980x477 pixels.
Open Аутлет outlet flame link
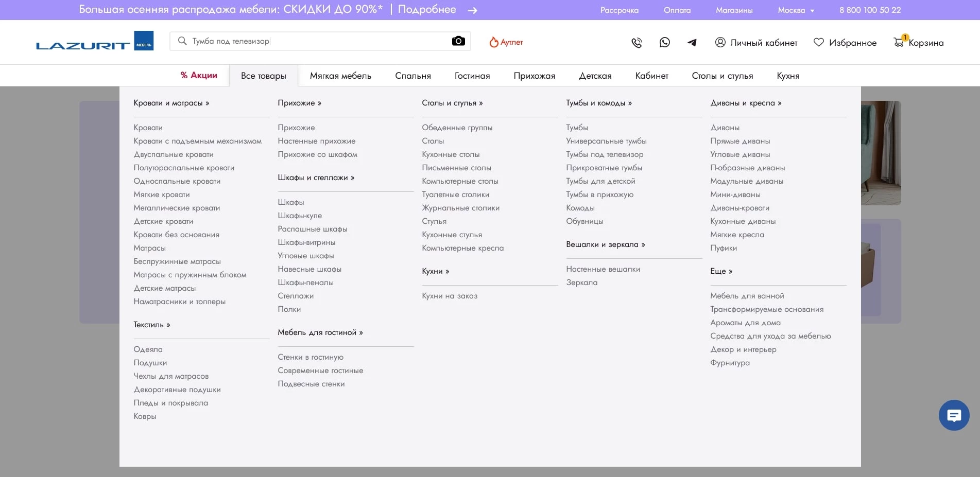pos(506,42)
